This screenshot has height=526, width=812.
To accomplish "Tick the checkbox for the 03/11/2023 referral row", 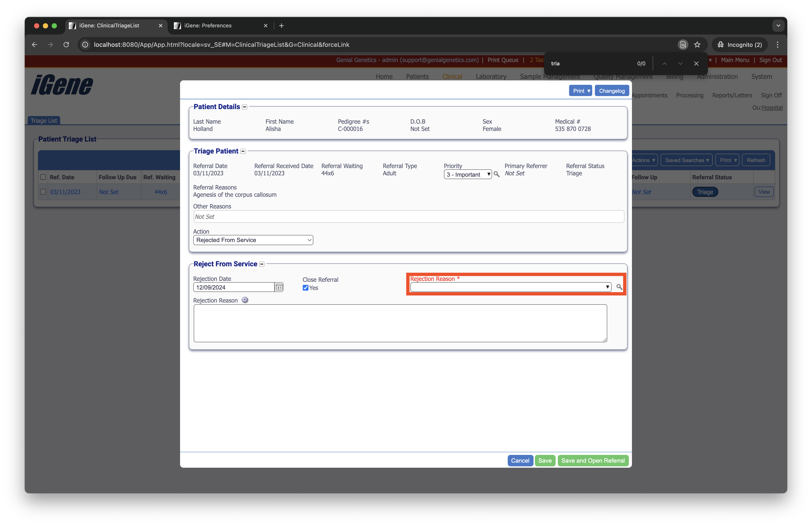I will click(x=43, y=191).
